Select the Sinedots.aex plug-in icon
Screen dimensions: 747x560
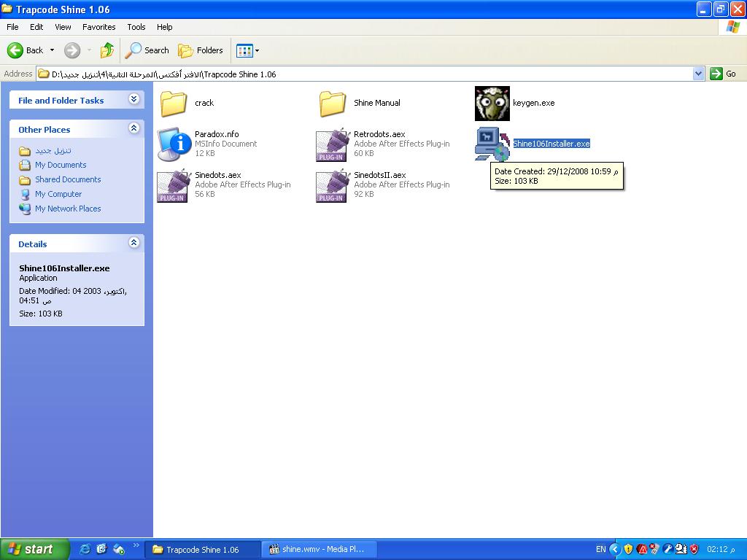click(174, 185)
